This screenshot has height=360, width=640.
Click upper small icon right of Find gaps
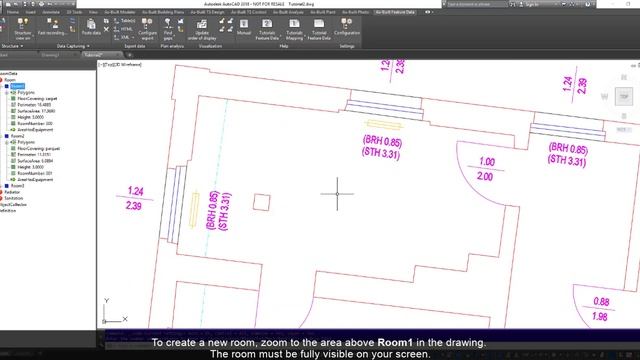(180, 21)
